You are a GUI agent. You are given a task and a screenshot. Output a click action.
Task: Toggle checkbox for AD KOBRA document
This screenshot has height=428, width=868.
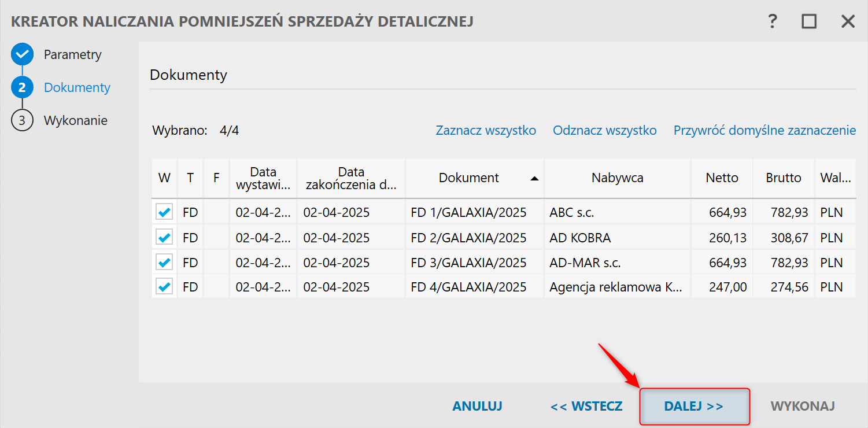click(x=164, y=237)
